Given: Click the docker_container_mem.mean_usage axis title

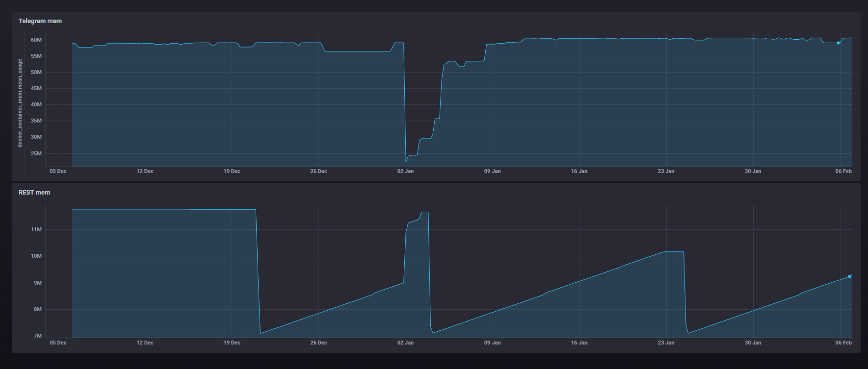Looking at the screenshot, I should click(20, 103).
